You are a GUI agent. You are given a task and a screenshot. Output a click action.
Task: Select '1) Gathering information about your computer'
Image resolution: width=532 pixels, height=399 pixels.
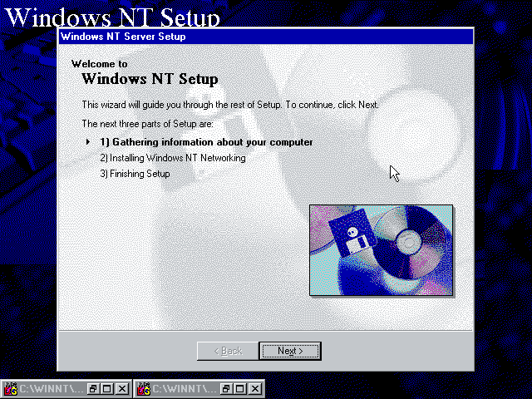click(x=206, y=142)
